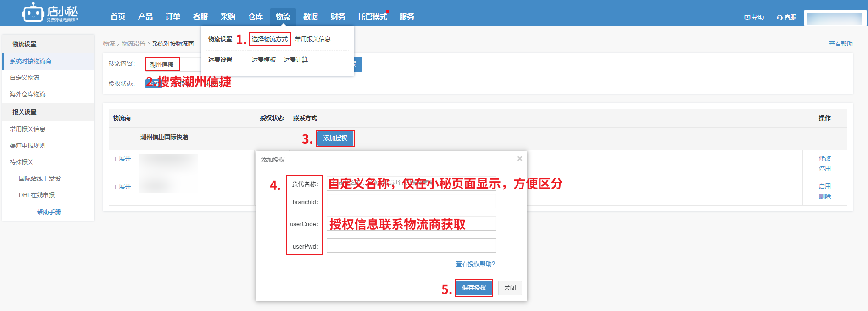This screenshot has height=311, width=868.
Task: Click the 保存授权 button
Action: click(x=474, y=288)
